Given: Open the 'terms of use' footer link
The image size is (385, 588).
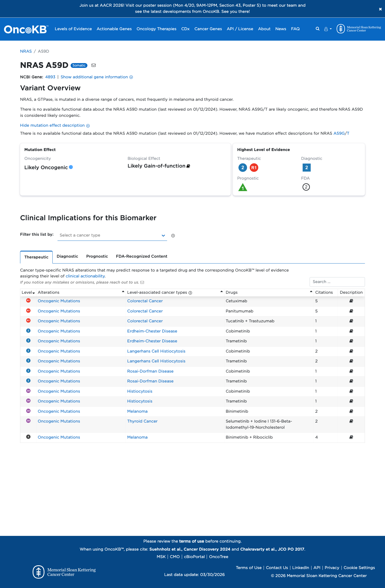Looking at the screenshot, I should pyautogui.click(x=191, y=541).
